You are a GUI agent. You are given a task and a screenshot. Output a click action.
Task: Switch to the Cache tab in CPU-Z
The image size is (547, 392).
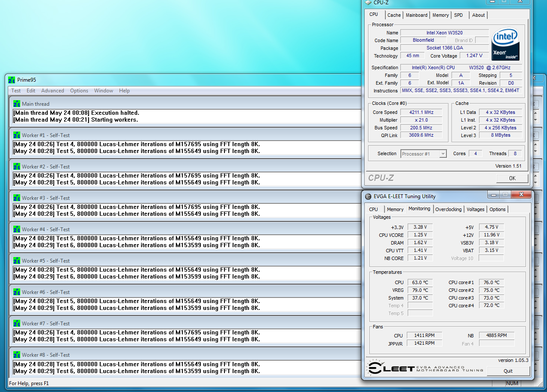[394, 15]
